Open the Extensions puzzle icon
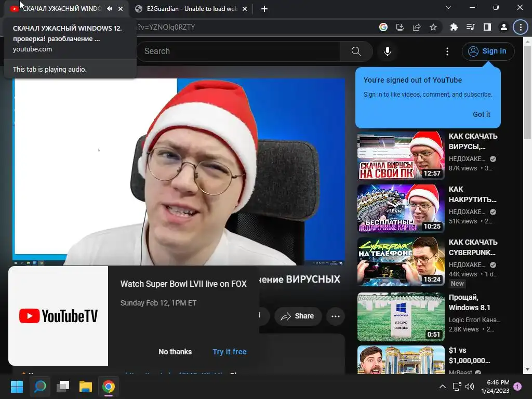532x399 pixels. coord(454,27)
